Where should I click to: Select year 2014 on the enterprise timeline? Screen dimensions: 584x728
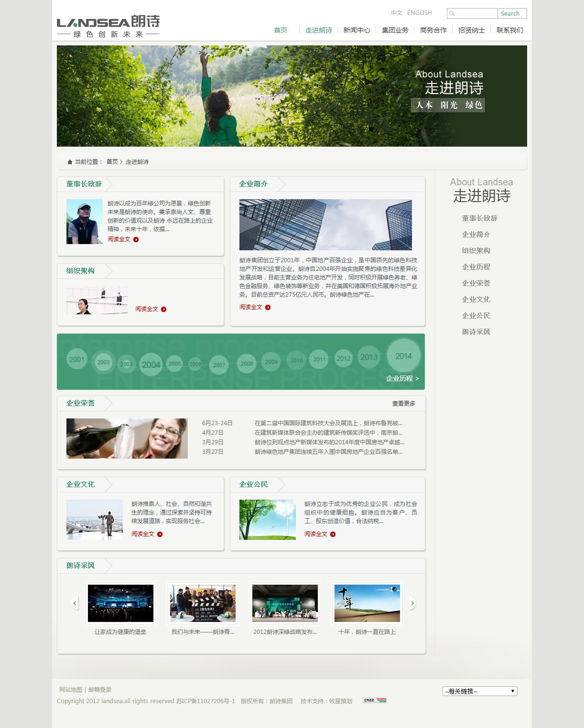[404, 355]
